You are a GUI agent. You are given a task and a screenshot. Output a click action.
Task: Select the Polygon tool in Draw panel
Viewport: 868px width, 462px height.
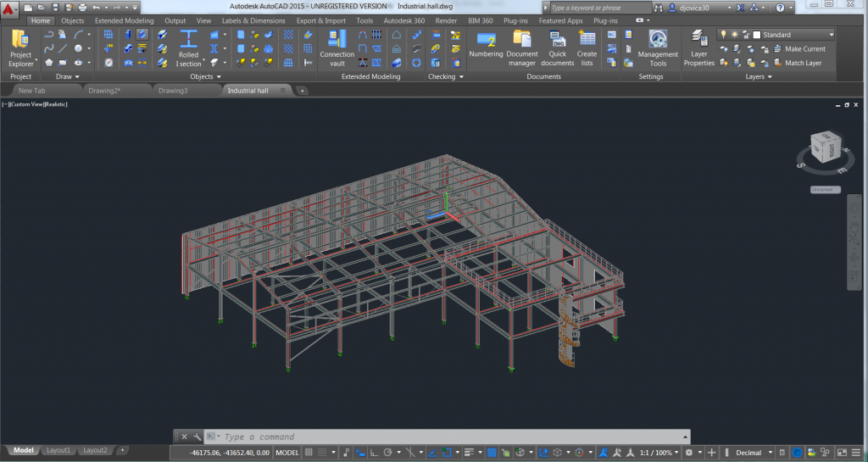click(x=48, y=63)
